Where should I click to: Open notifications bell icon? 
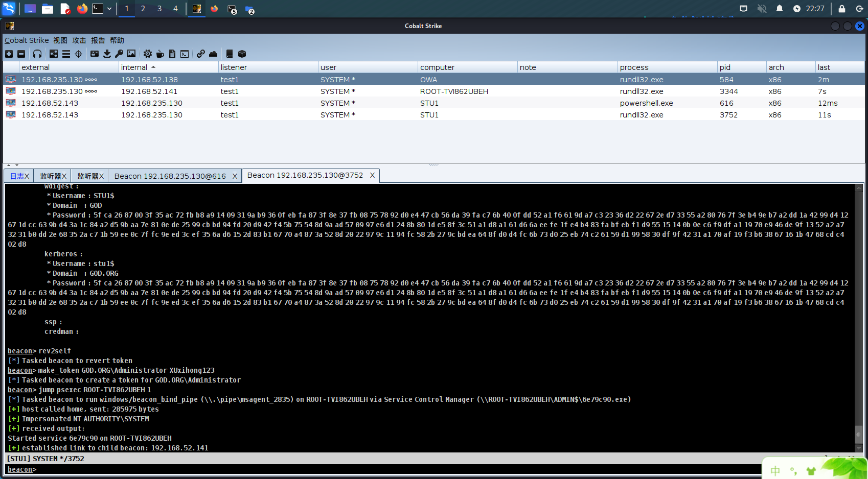(780, 9)
